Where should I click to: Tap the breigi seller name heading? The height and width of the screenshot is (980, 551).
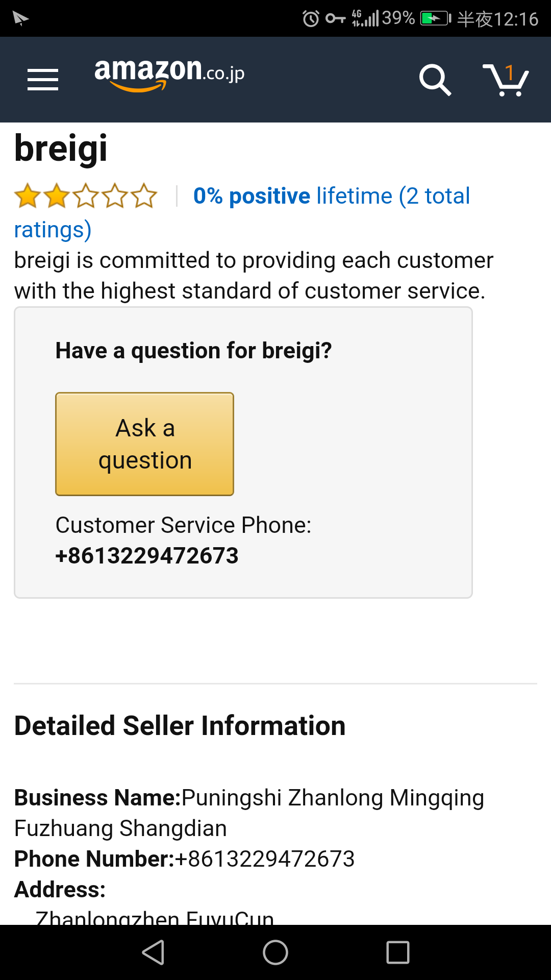61,149
